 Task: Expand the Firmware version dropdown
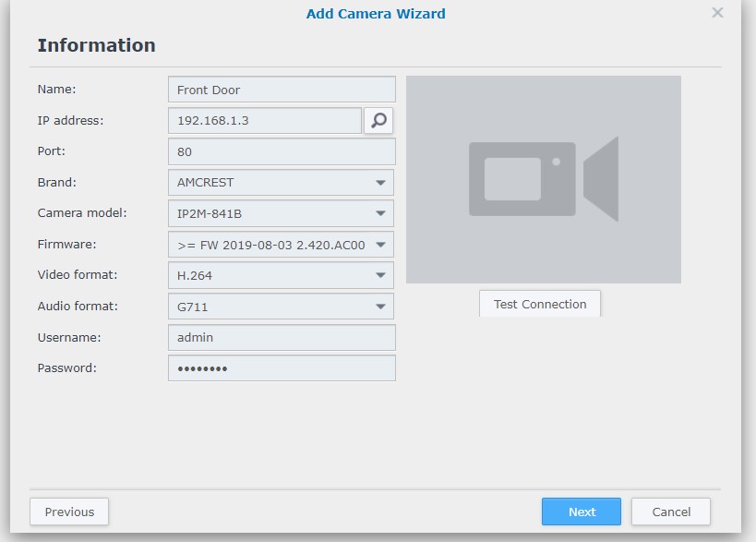(x=282, y=245)
